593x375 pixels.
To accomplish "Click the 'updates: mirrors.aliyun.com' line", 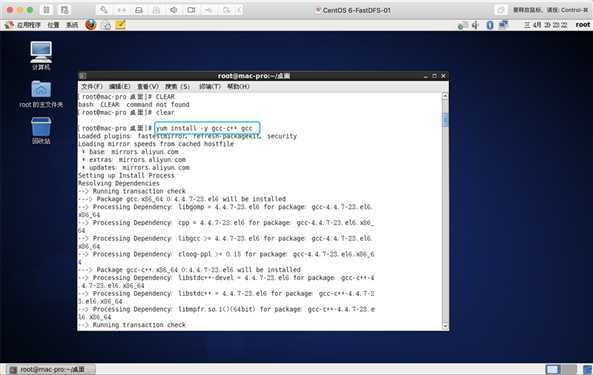I will click(136, 168).
